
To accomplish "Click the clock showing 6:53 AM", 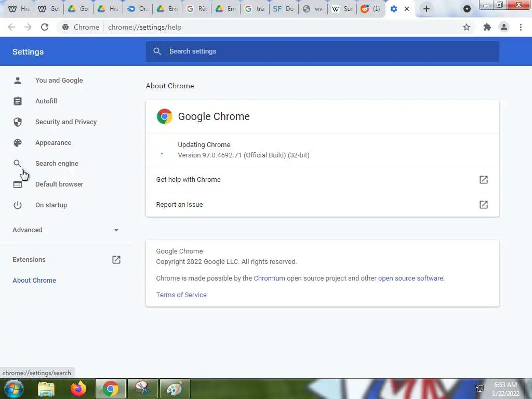I will coord(505,385).
